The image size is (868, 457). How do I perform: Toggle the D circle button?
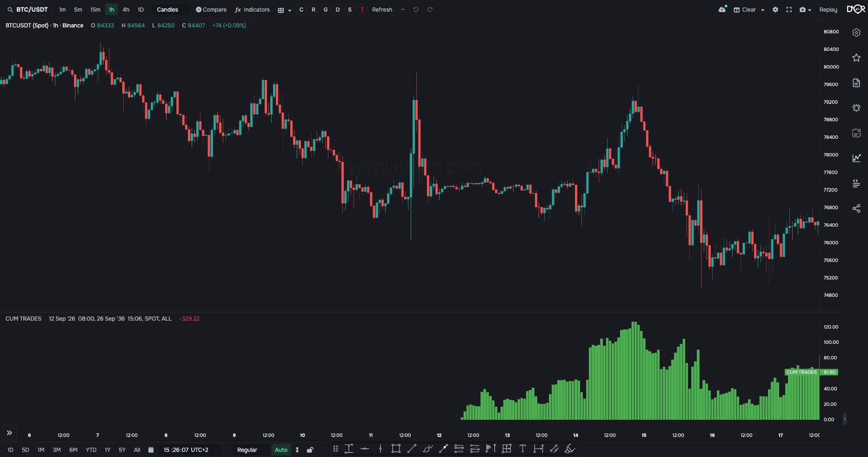tap(338, 10)
